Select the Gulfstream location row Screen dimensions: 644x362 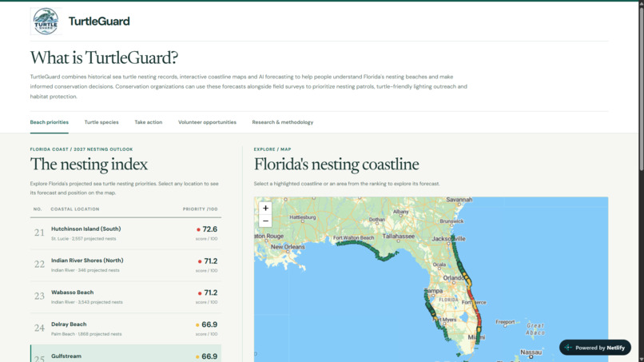125,354
